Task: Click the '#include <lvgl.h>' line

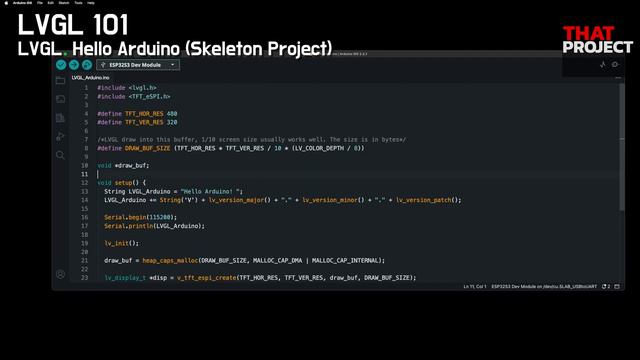Action: pyautogui.click(x=127, y=88)
